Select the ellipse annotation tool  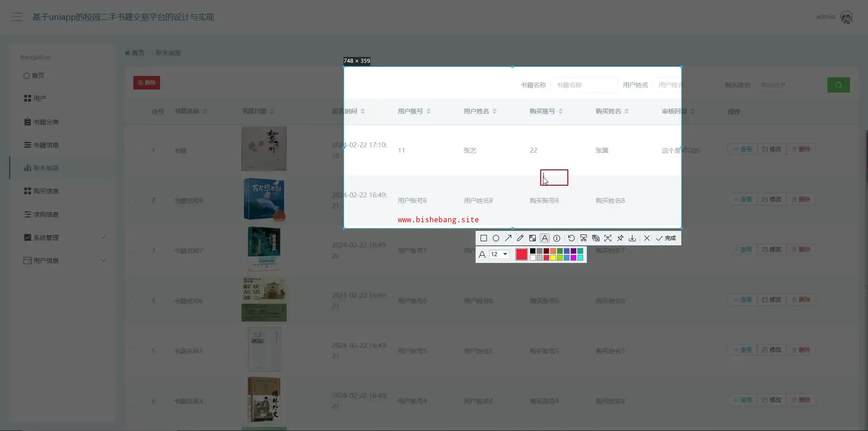[496, 238]
